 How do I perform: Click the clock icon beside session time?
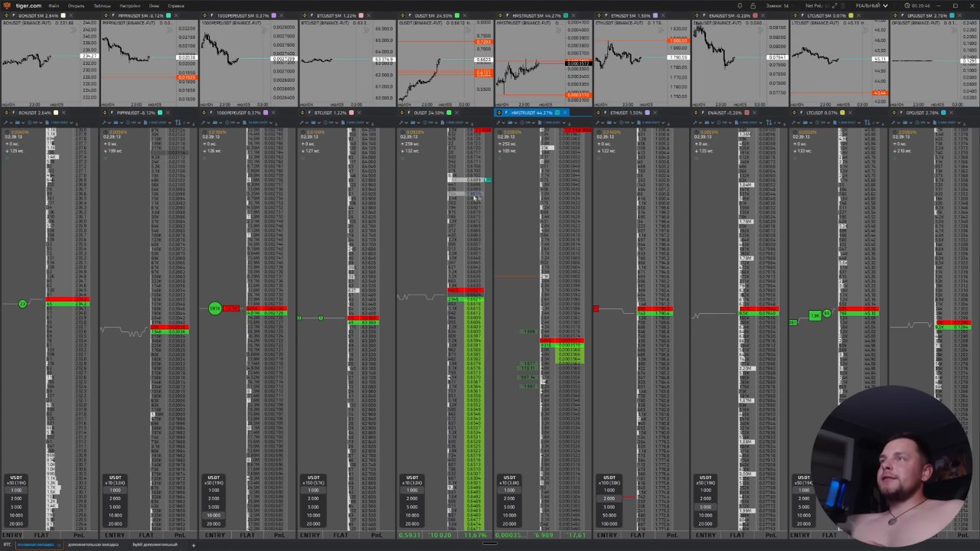click(x=907, y=6)
